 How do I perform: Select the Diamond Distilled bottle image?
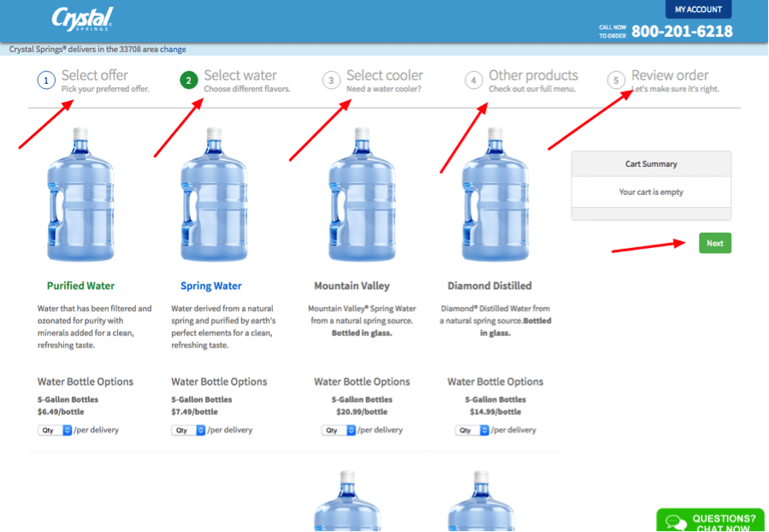click(x=495, y=195)
